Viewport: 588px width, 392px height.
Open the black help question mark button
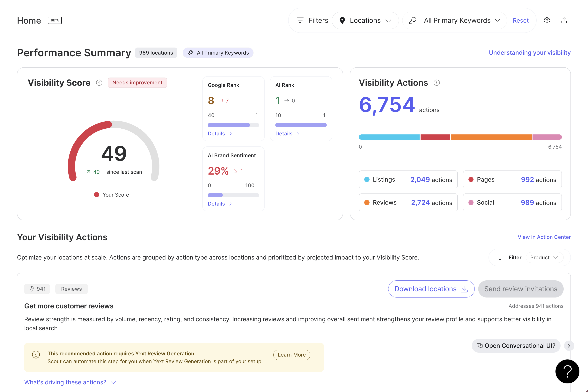(567, 371)
